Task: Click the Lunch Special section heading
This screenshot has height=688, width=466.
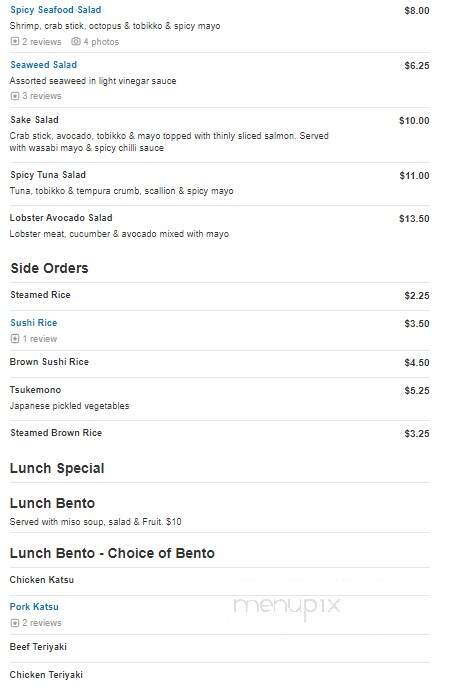Action: 57,468
